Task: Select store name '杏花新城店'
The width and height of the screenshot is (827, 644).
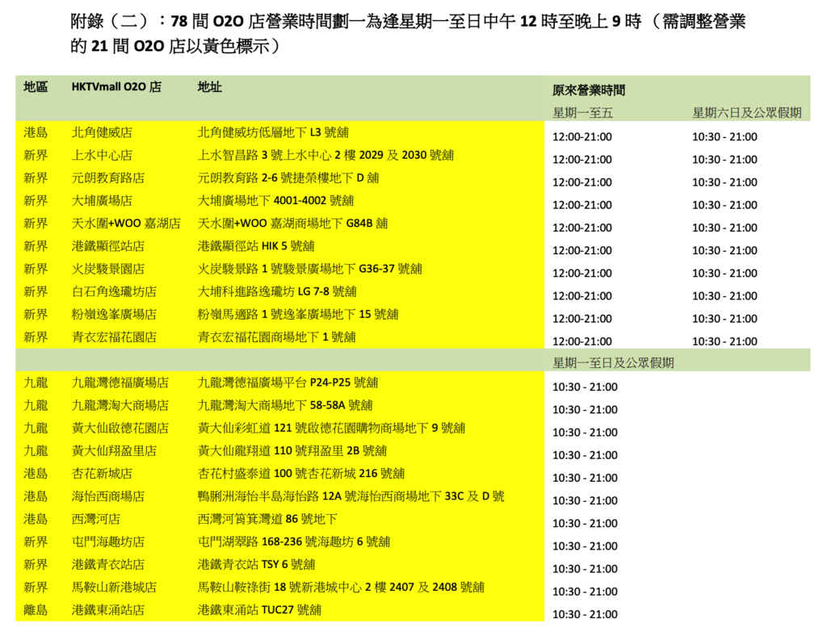Action: click(102, 473)
